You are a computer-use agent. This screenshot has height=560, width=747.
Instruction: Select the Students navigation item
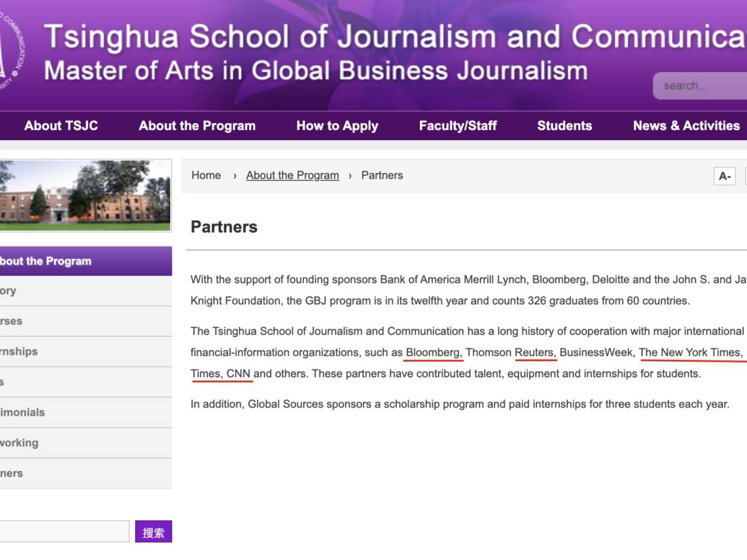coord(564,126)
